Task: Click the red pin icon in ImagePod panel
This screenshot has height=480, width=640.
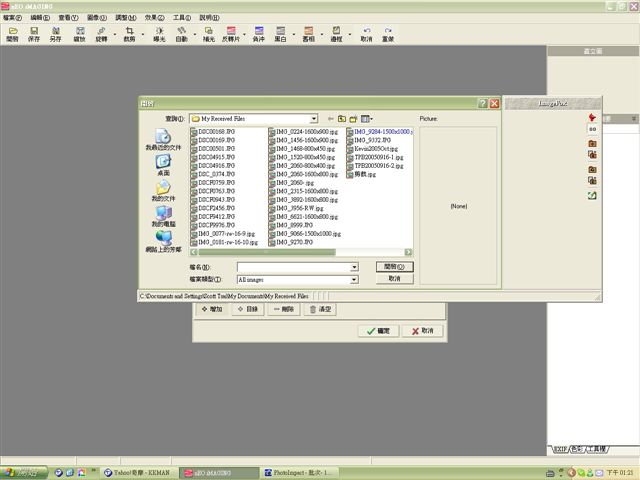Action: (x=592, y=118)
